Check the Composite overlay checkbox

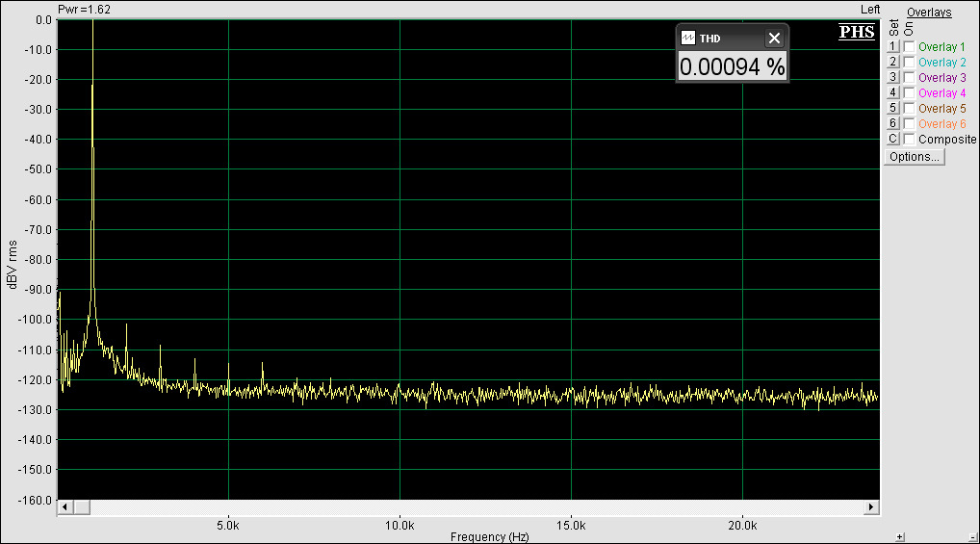coord(909,140)
